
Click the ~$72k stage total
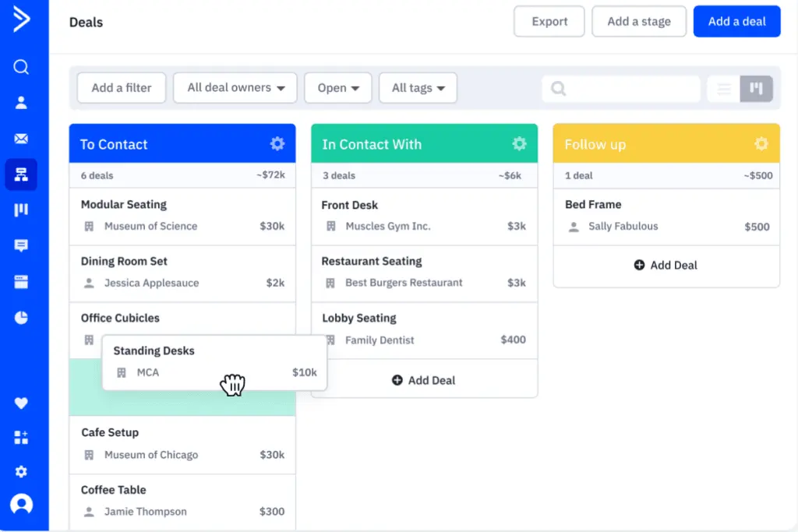270,175
